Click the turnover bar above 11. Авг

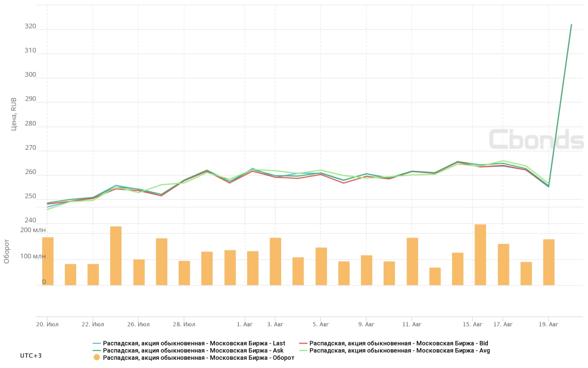pyautogui.click(x=412, y=261)
